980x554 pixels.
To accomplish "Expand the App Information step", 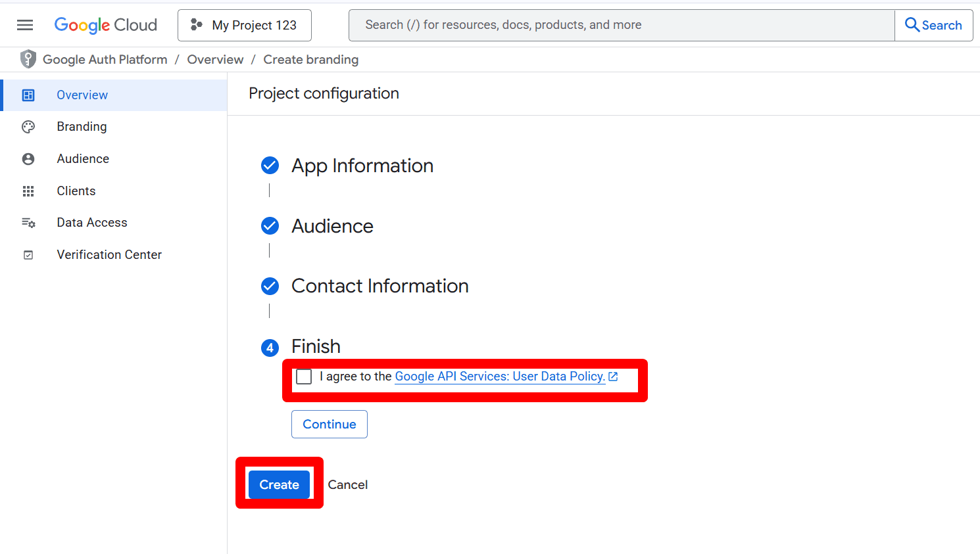I will tap(362, 166).
